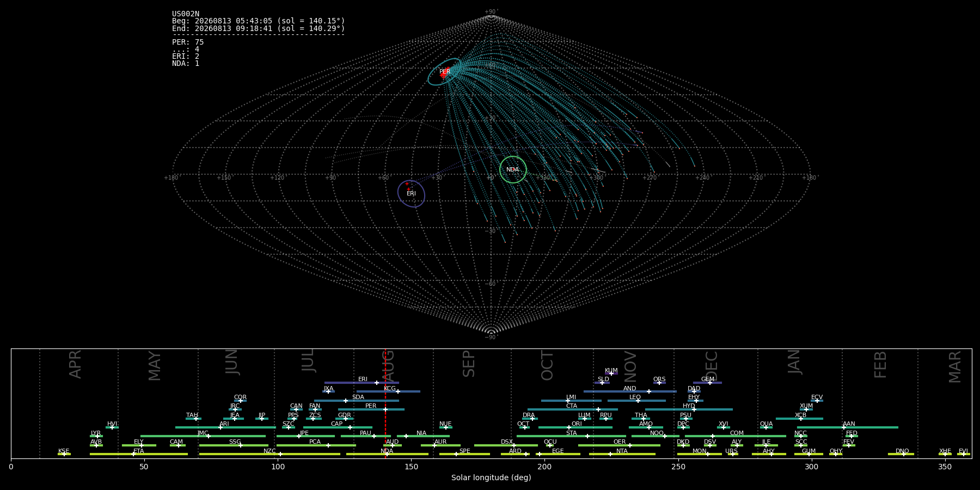Click the DEC month label

(712, 366)
